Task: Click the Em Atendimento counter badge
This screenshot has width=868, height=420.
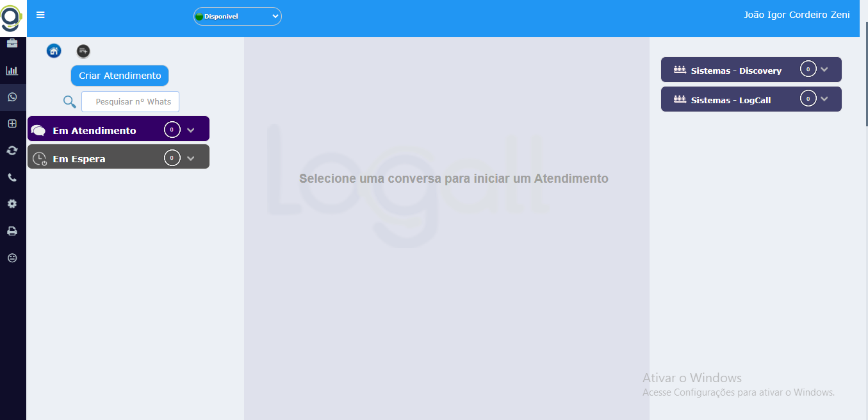Action: coord(172,130)
